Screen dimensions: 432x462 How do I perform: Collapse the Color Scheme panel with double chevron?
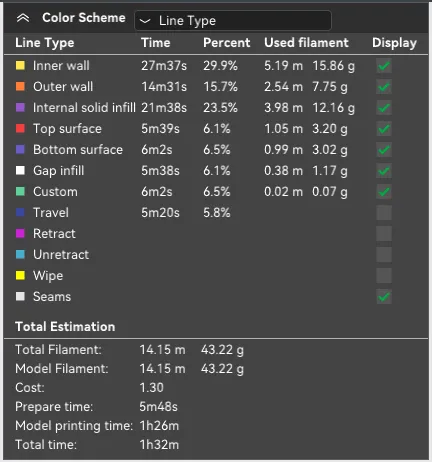pyautogui.click(x=23, y=18)
